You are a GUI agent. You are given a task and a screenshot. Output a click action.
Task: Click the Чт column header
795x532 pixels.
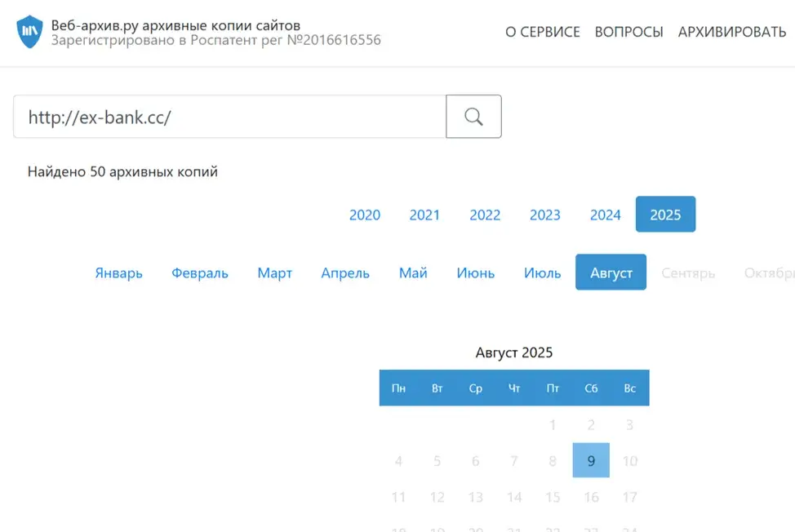pyautogui.click(x=514, y=388)
